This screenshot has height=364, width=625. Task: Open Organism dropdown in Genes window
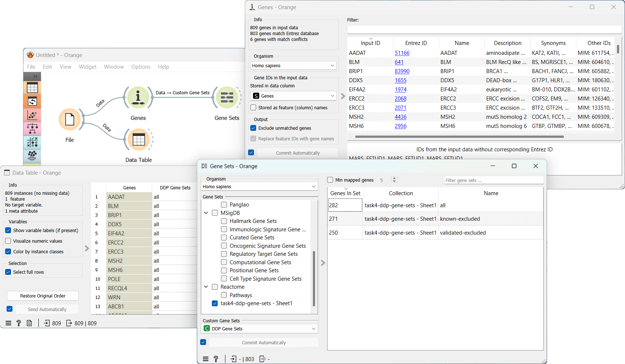293,65
